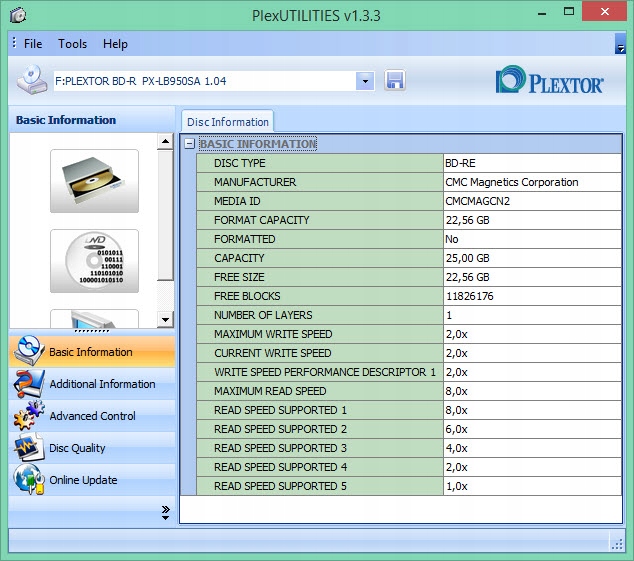
Task: Select the MAXIMUM WRITE SPEED row label
Action: (320, 334)
